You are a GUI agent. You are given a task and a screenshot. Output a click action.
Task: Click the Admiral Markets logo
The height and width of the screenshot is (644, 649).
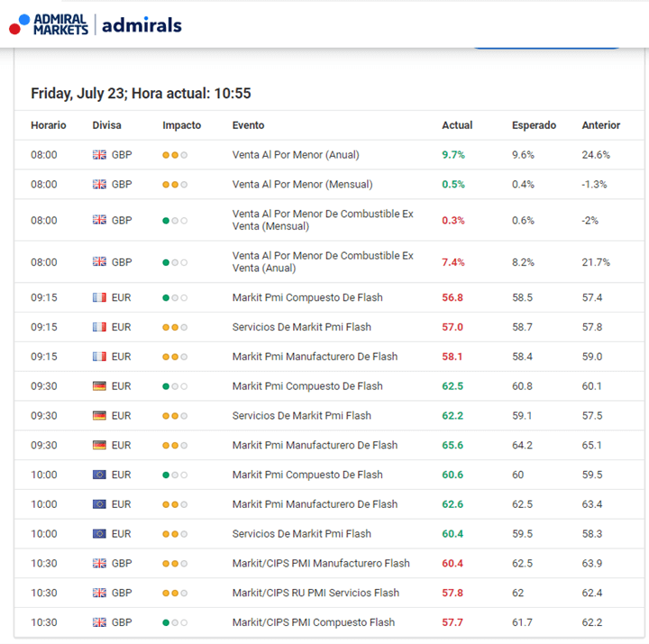pyautogui.click(x=49, y=24)
